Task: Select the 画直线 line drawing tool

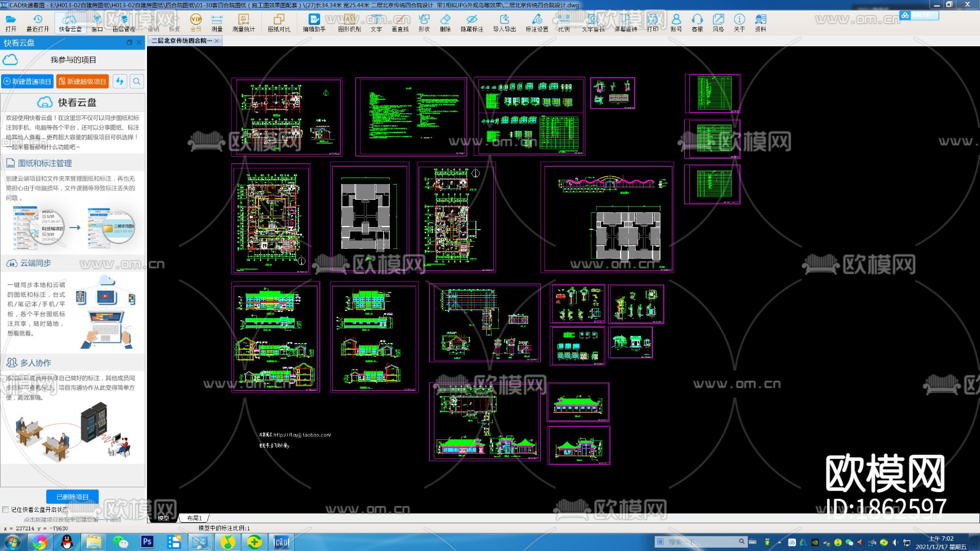Action: tap(400, 23)
